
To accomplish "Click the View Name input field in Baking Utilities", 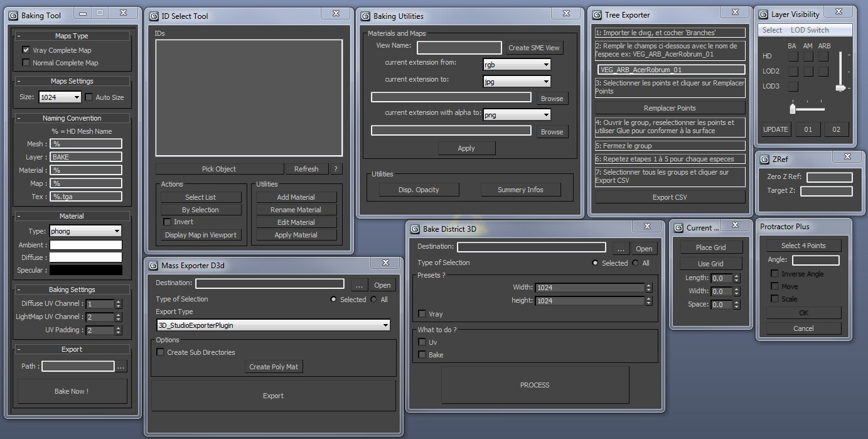I will pos(459,47).
